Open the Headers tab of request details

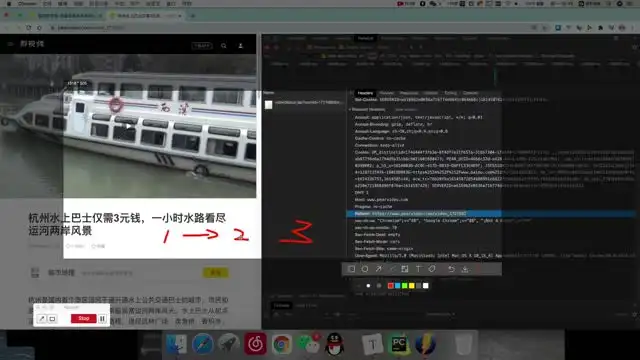pos(365,93)
